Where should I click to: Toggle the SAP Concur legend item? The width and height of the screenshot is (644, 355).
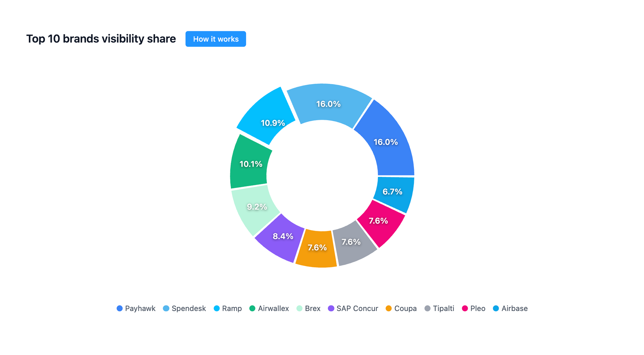click(357, 308)
